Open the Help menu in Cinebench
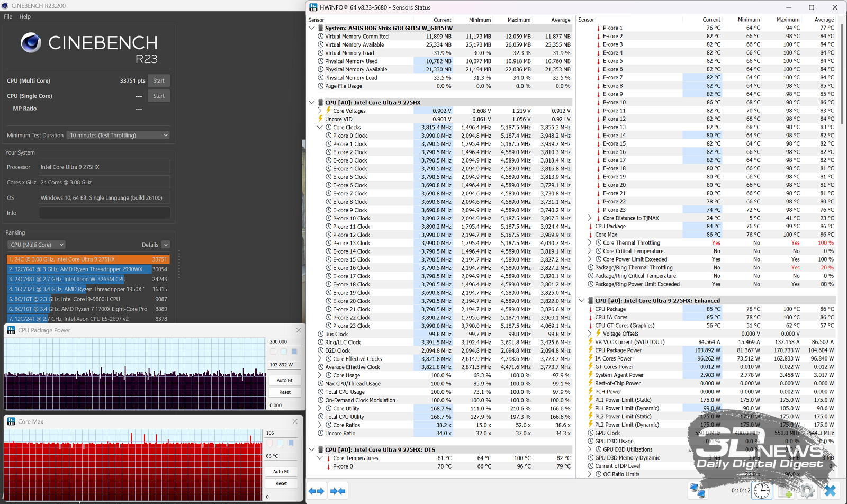 [x=25, y=16]
